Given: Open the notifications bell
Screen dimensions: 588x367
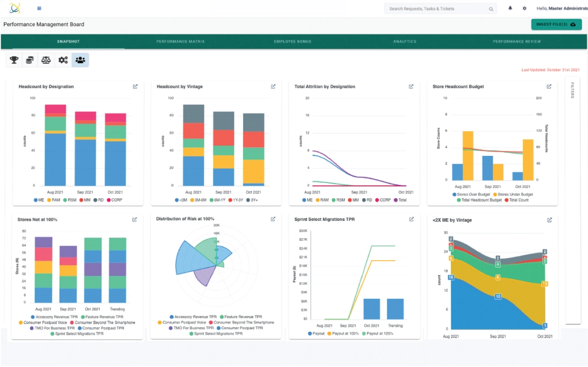Looking at the screenshot, I should (510, 8).
